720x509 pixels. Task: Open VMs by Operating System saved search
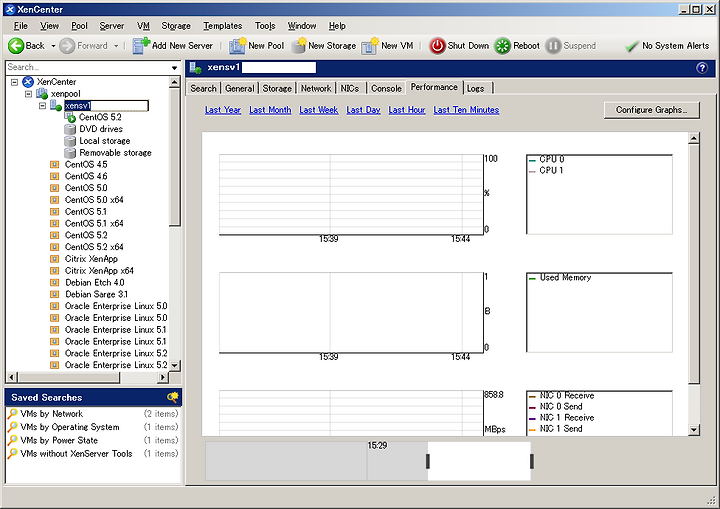pos(70,427)
